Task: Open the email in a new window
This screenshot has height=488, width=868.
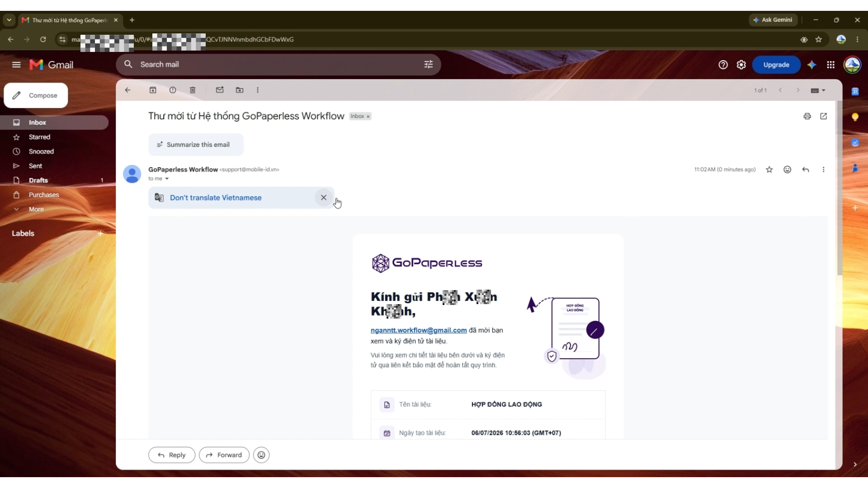Action: (x=824, y=116)
